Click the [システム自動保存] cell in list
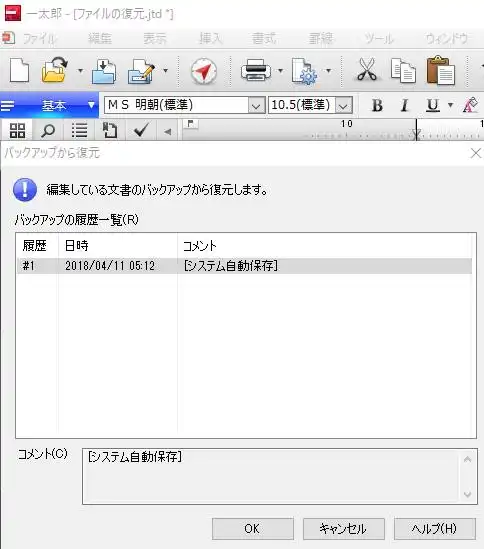 230,266
